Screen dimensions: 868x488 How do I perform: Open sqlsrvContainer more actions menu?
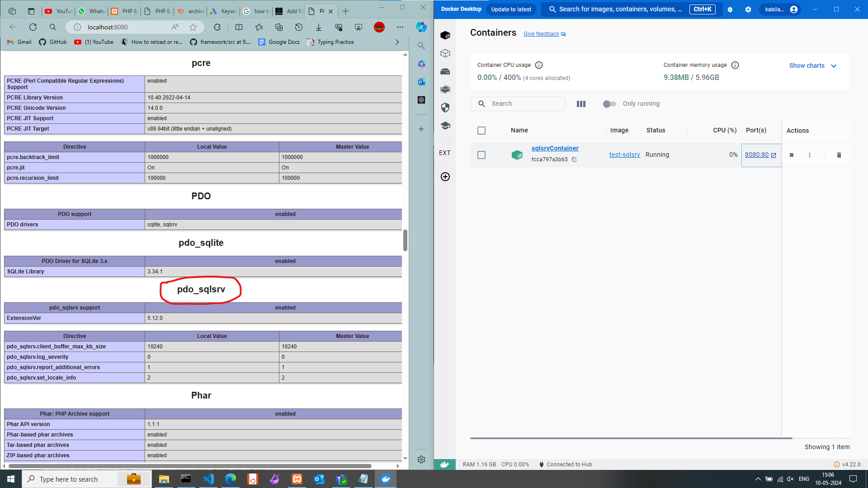810,155
